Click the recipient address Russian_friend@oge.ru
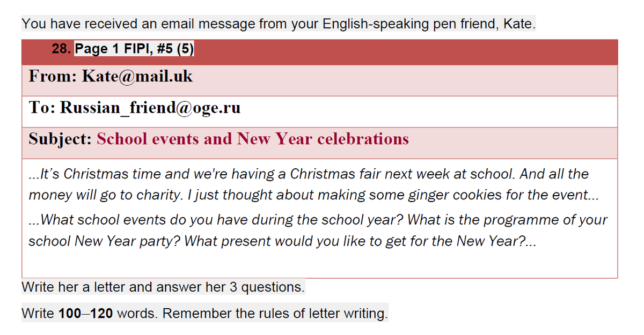This screenshot has width=644, height=335. pyautogui.click(x=150, y=108)
